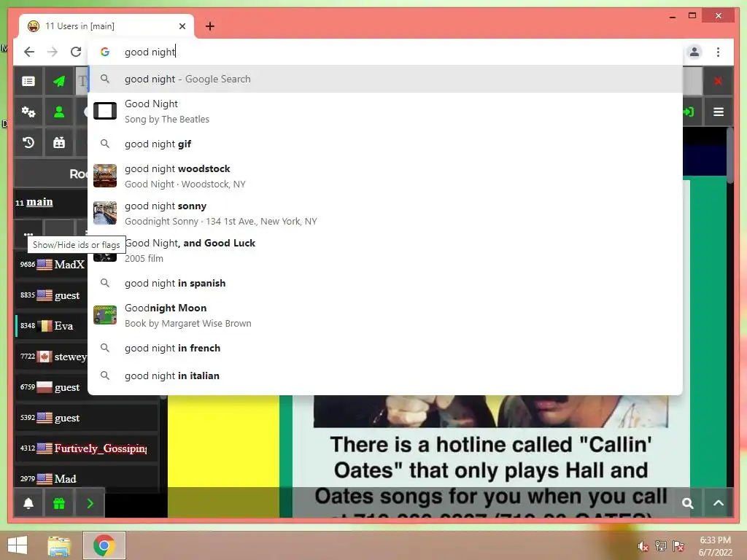Click the robot icon in sidebar

click(59, 142)
